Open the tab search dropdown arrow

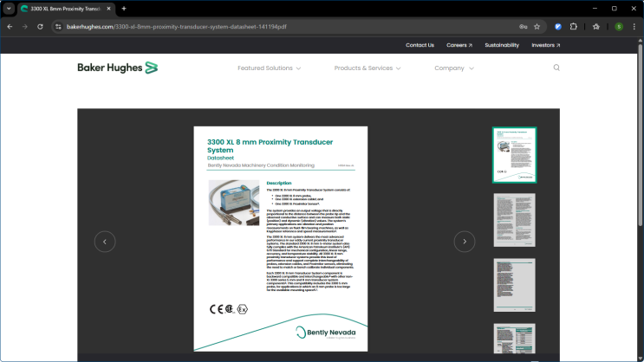point(9,9)
